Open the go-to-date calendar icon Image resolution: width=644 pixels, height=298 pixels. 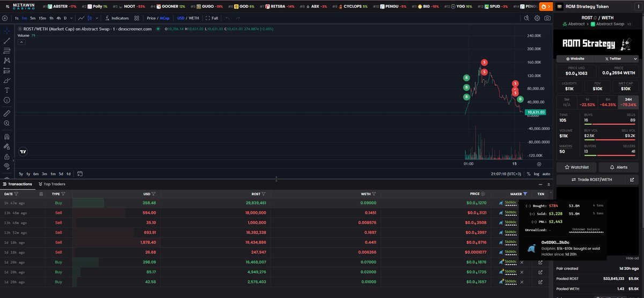pyautogui.click(x=79, y=174)
